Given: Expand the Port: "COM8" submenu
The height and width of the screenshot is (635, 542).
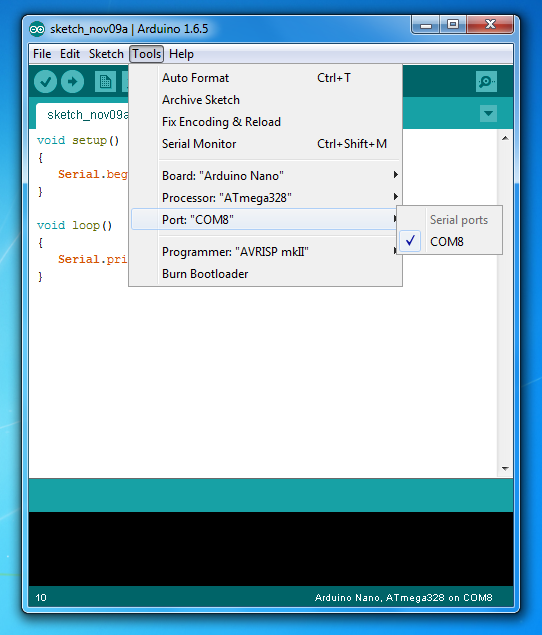Looking at the screenshot, I should point(265,219).
